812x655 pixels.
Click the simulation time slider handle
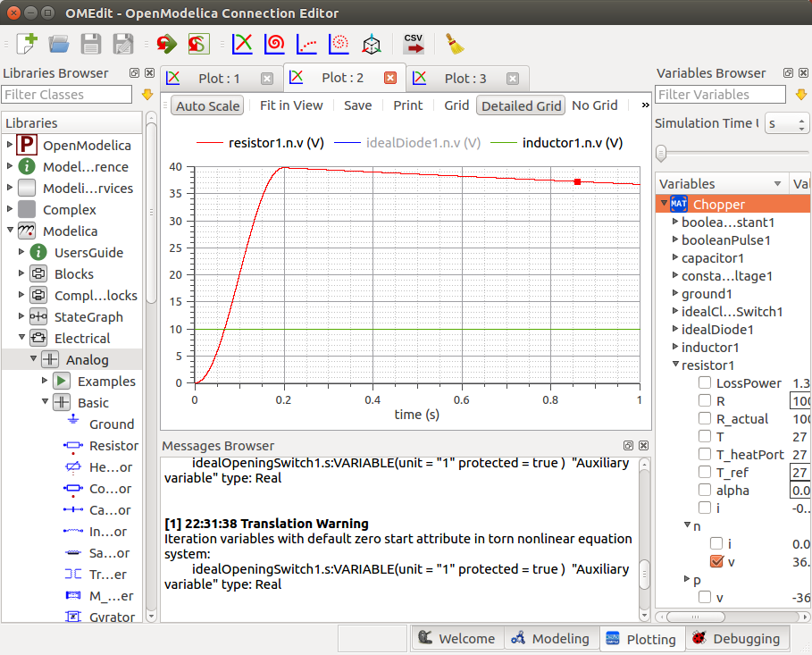click(661, 153)
